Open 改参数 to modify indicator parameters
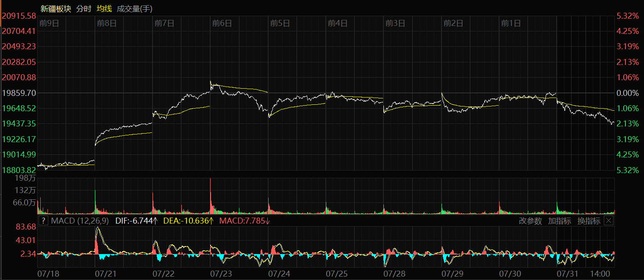The width and height of the screenshot is (644, 280). point(530,221)
